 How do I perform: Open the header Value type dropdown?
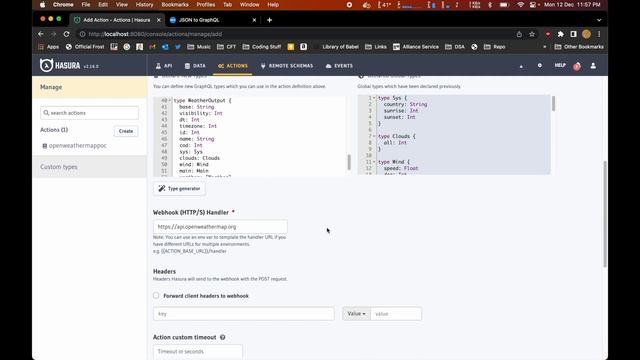coord(356,313)
